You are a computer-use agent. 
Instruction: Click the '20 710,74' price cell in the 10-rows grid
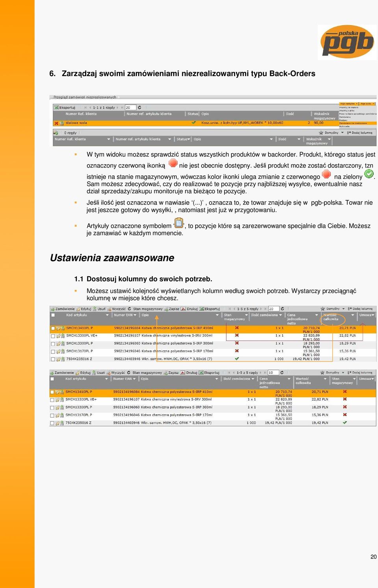point(284,392)
